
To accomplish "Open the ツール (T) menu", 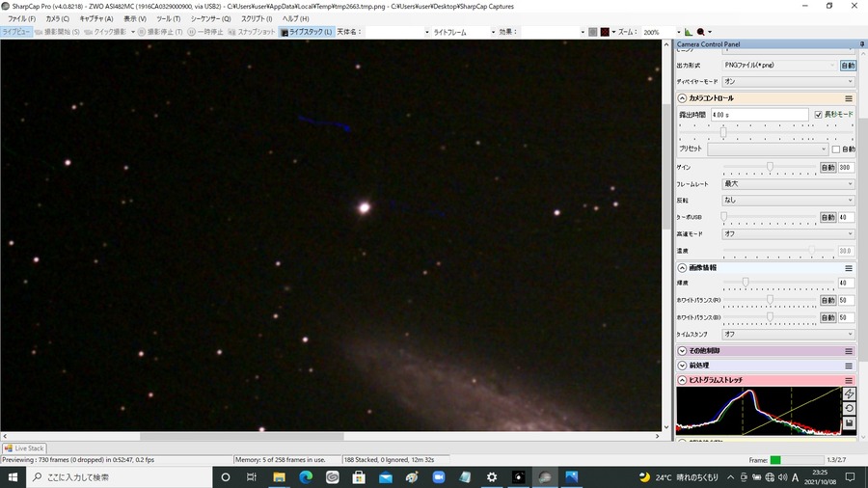I will click(168, 19).
